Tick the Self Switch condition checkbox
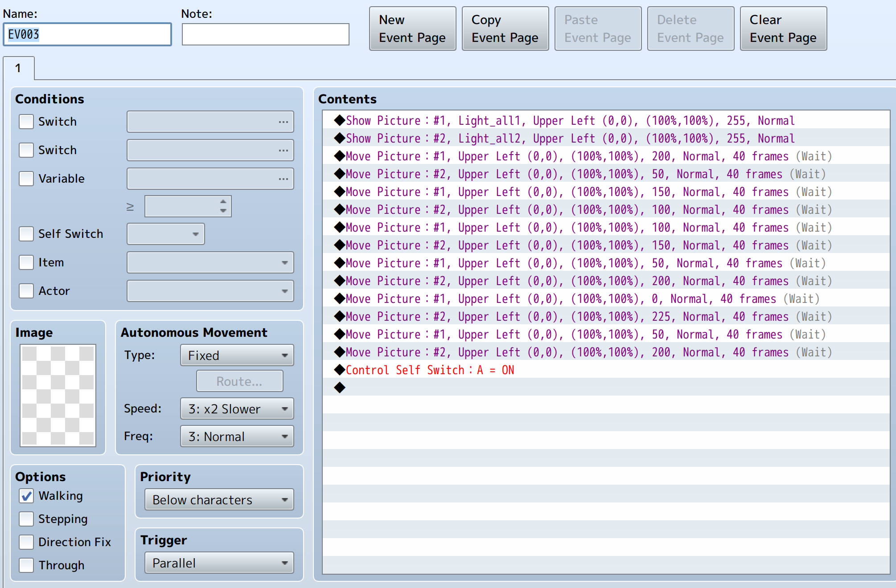Viewport: 896px width, 588px height. 26,234
